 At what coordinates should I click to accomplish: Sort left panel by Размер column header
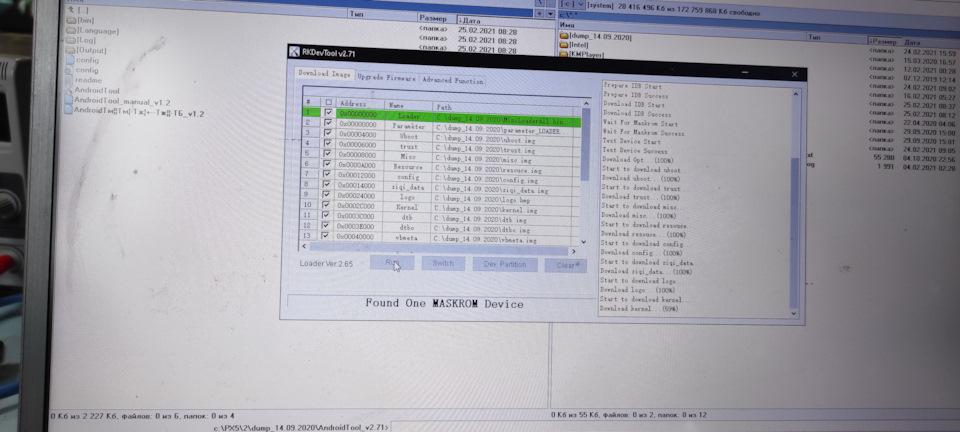pos(437,18)
